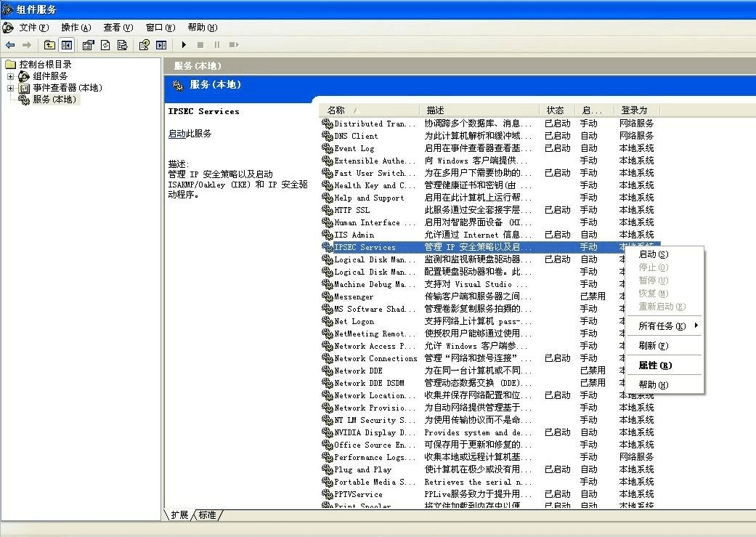Screen dimensions: 756x537
Task: Open the Properties toolbar icon
Action: click(x=89, y=45)
